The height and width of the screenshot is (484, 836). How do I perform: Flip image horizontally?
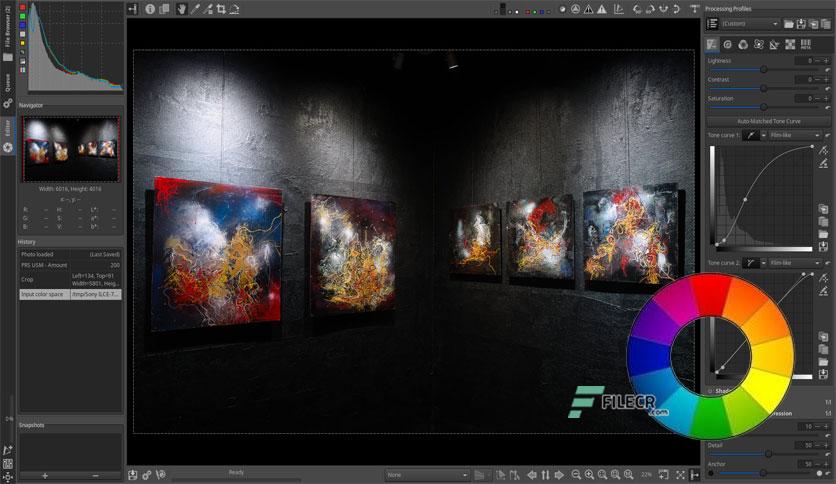pos(663,9)
